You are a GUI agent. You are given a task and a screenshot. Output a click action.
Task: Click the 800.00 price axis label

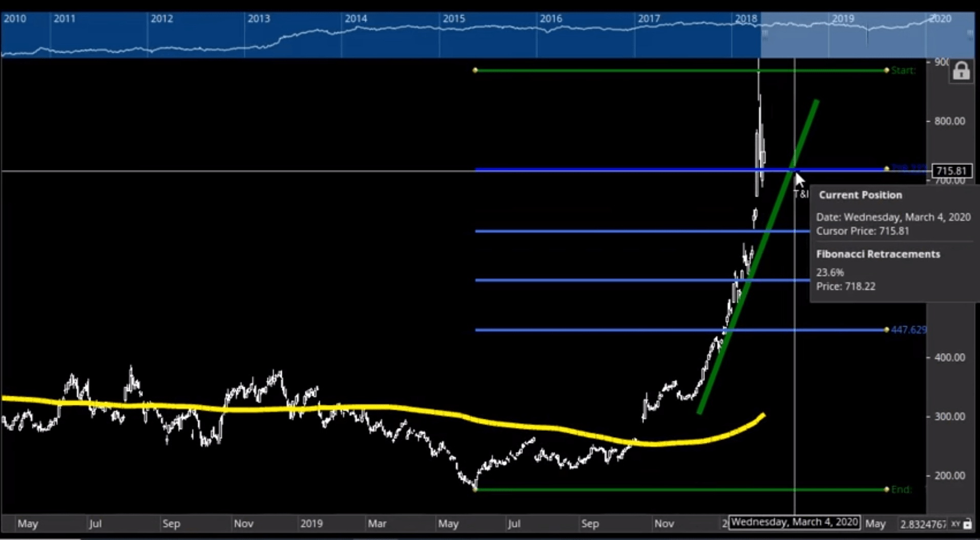click(949, 121)
